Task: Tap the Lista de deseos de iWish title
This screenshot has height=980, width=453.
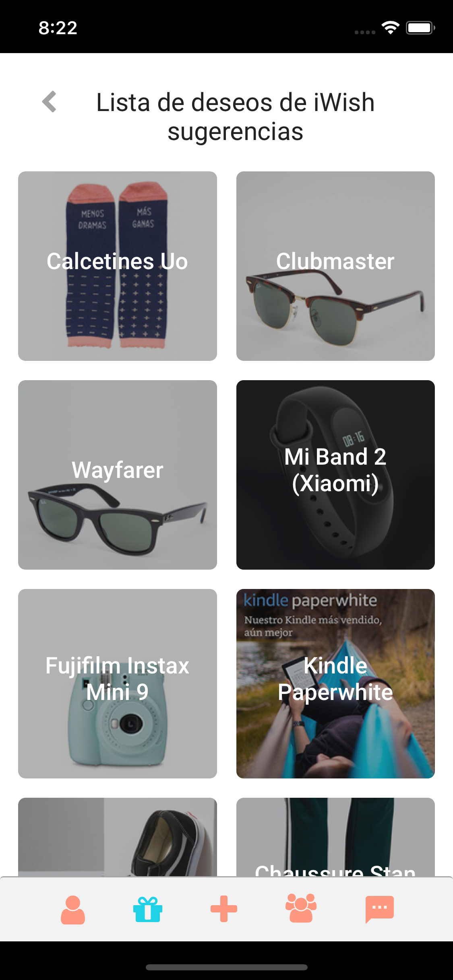Action: [236, 116]
